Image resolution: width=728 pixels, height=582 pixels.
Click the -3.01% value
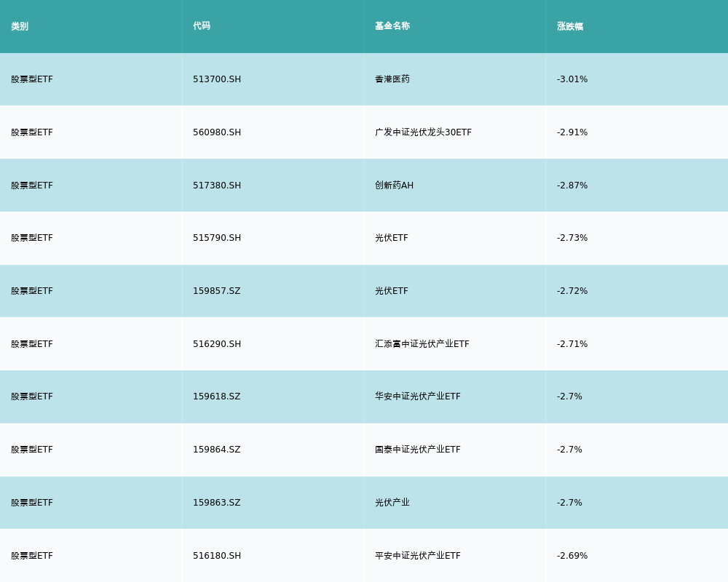pyautogui.click(x=572, y=79)
